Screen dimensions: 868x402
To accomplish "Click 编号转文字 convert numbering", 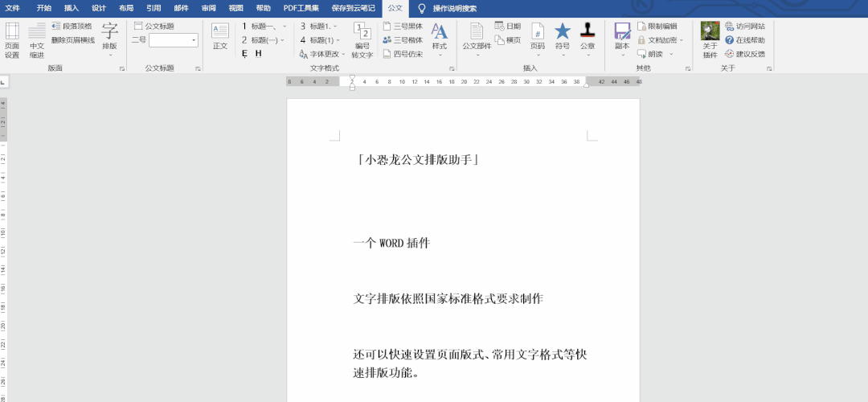I will [362, 40].
